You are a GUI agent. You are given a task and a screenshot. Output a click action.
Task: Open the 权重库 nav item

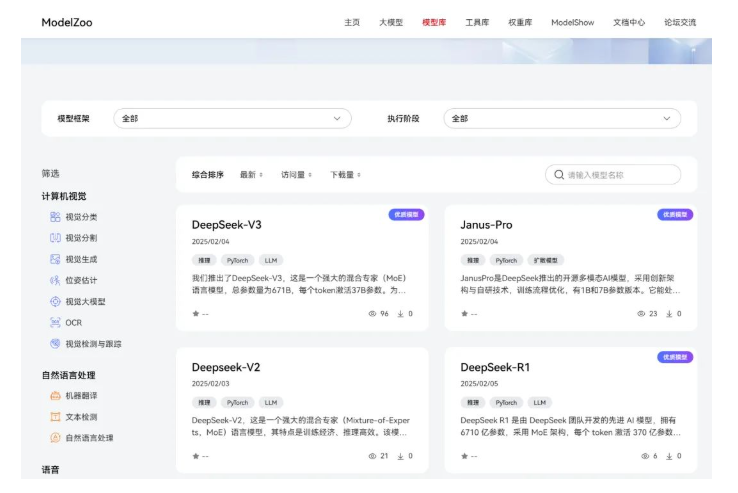520,22
